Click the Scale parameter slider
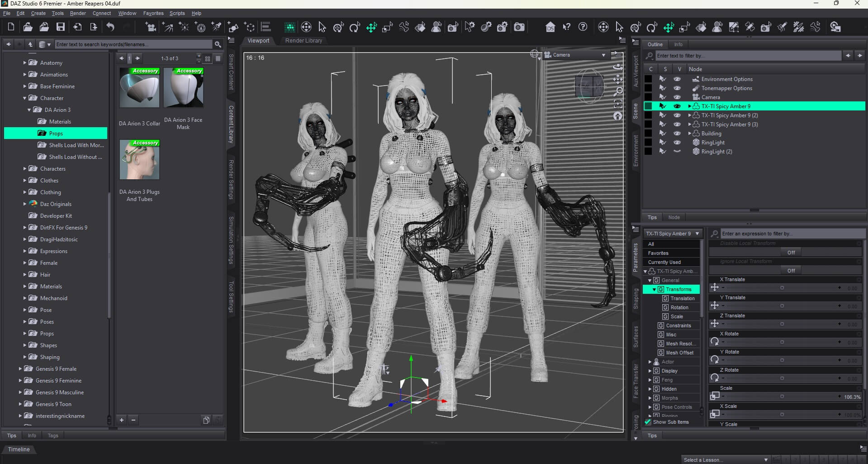 tap(782, 397)
